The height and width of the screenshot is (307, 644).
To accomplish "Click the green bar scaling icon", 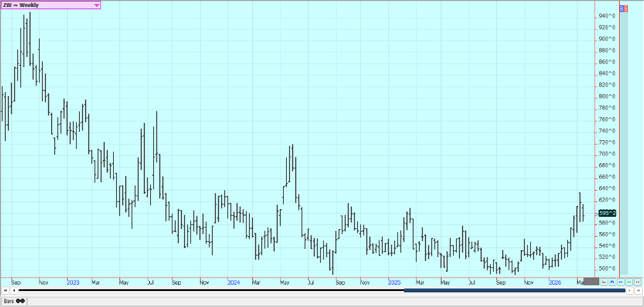I will point(629,281).
